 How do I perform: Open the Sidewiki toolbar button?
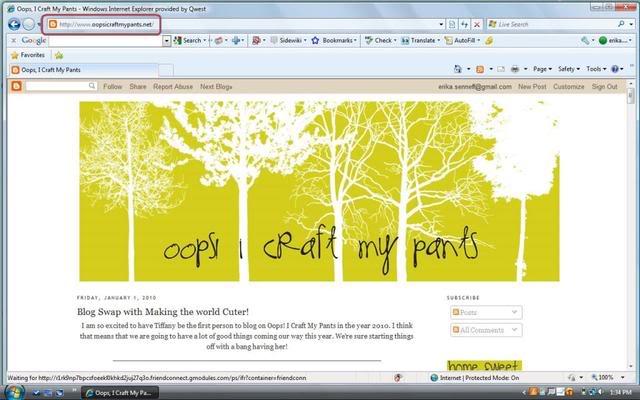point(288,40)
